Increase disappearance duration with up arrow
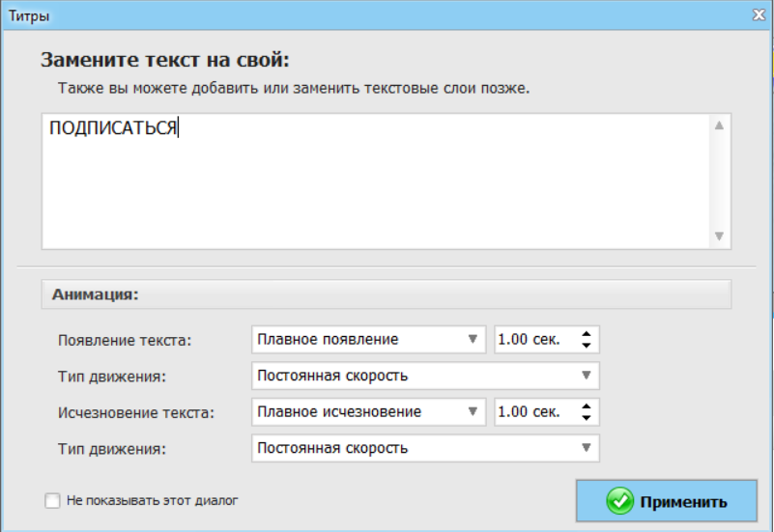774x532 pixels. [586, 406]
